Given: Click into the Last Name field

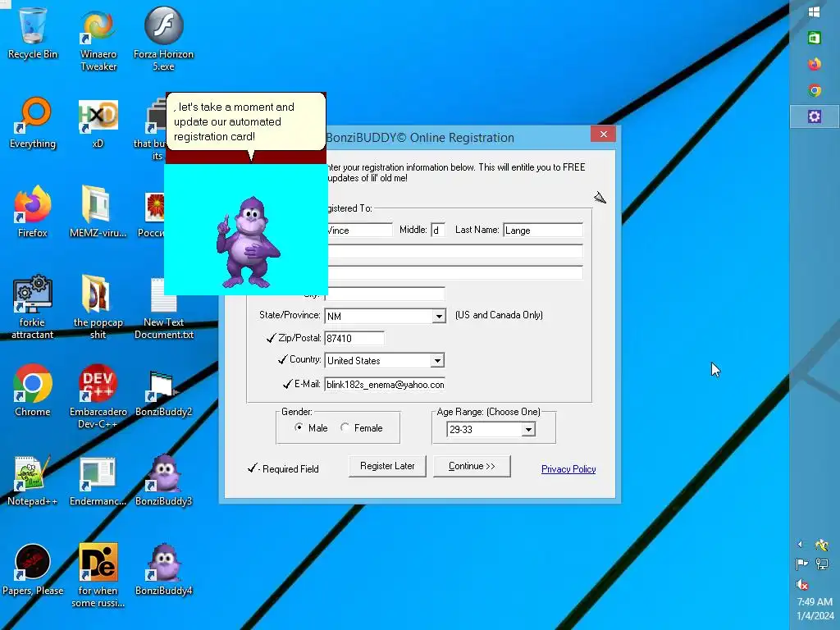Looking at the screenshot, I should pyautogui.click(x=543, y=231).
